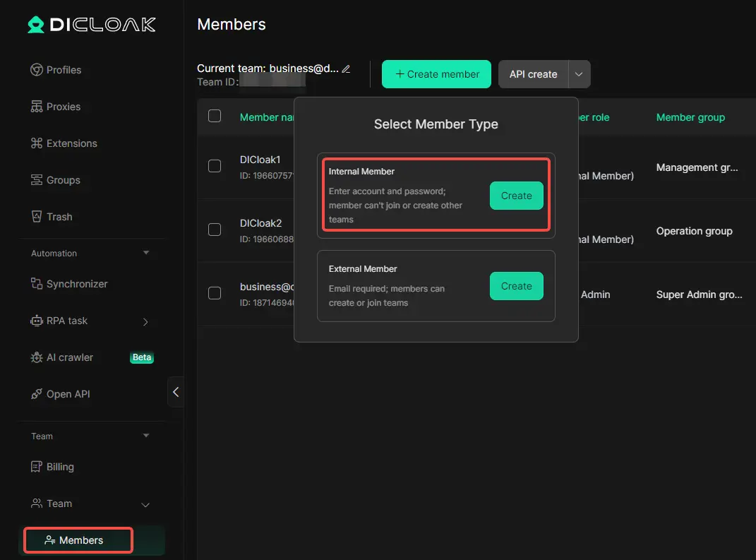This screenshot has width=756, height=560.
Task: Open the Trash icon in sidebar
Action: click(x=37, y=217)
